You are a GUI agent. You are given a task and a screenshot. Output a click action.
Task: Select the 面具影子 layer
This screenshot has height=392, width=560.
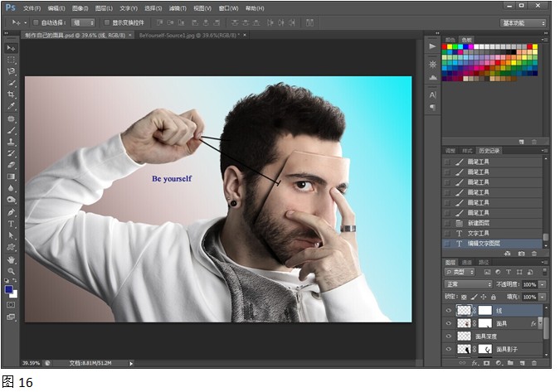pos(493,349)
